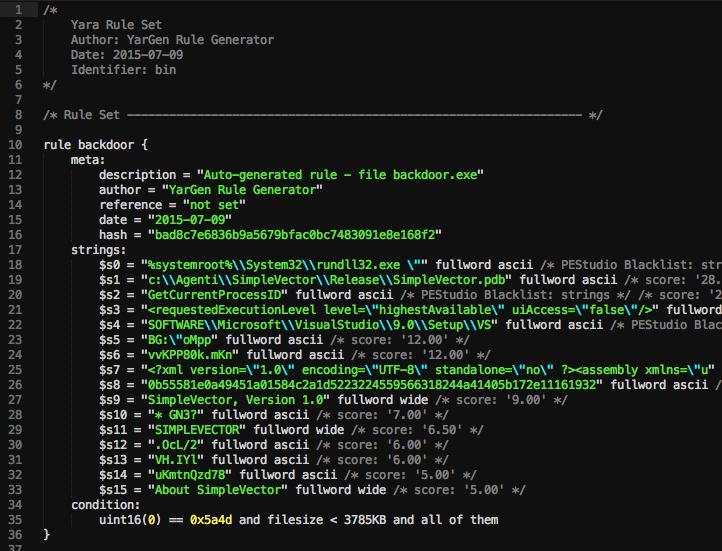The image size is (722, 551).
Task: Click the $s8 long hex string
Action: (x=372, y=385)
